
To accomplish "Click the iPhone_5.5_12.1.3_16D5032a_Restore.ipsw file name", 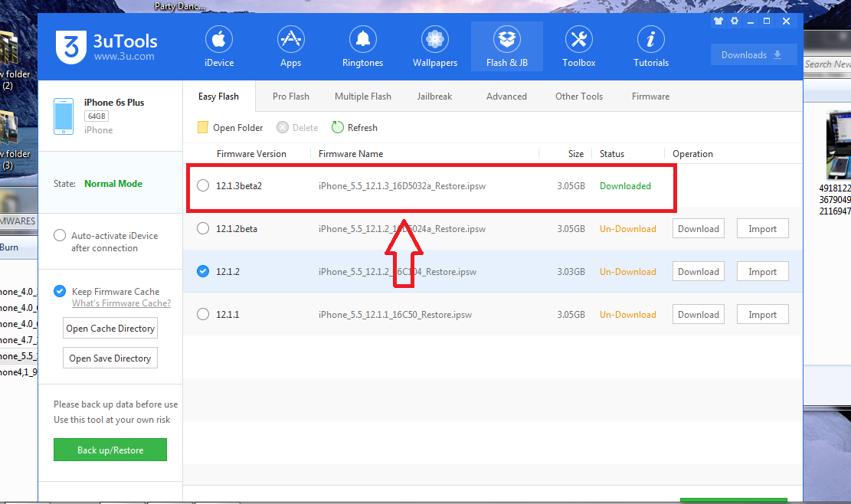I will (x=401, y=185).
